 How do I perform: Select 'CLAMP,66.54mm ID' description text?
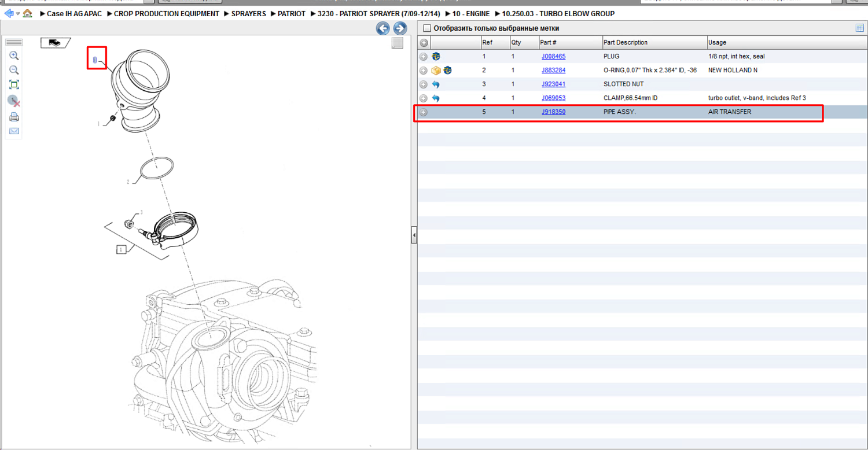pos(630,98)
